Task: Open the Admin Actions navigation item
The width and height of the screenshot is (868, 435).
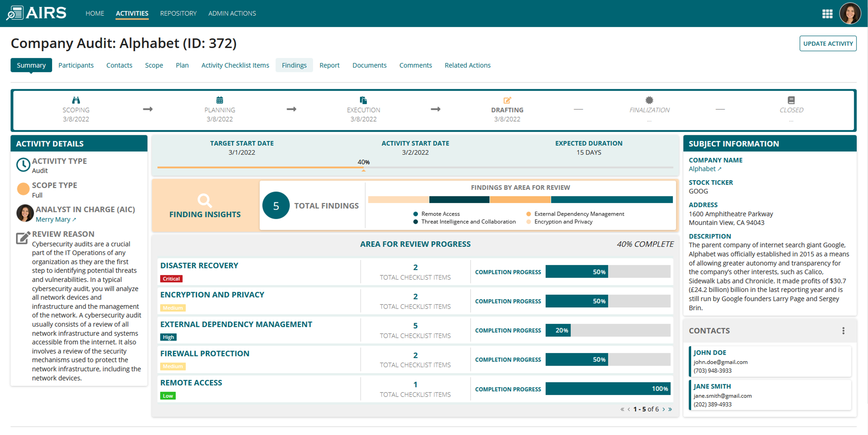Action: click(x=232, y=14)
